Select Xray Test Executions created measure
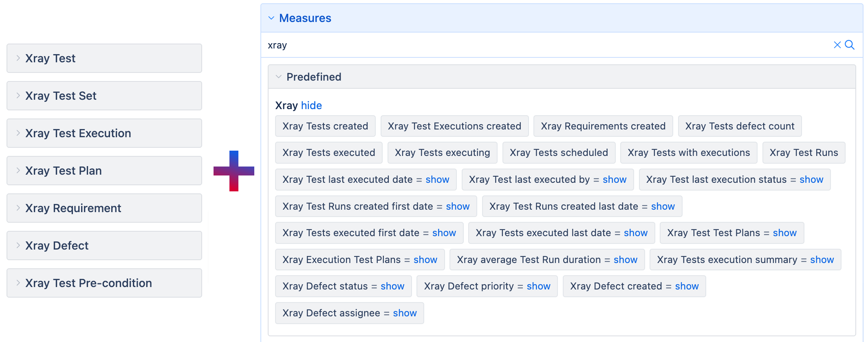Viewport: 868px width, 342px height. (x=454, y=126)
